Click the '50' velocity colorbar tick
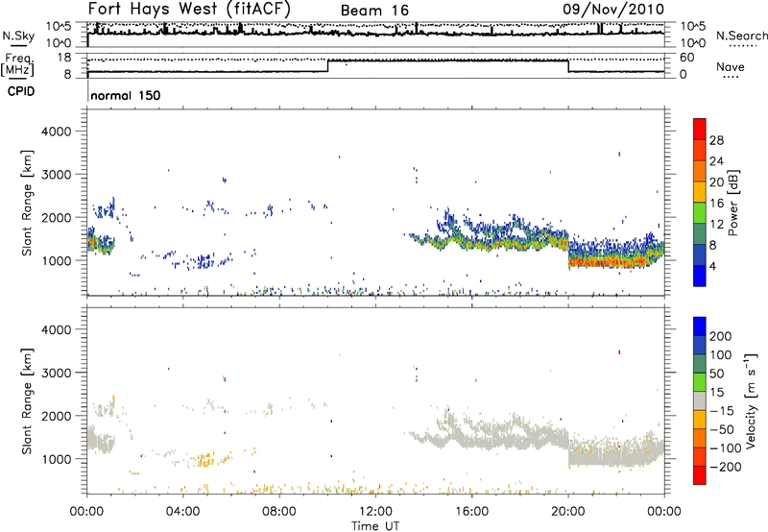 (x=716, y=374)
